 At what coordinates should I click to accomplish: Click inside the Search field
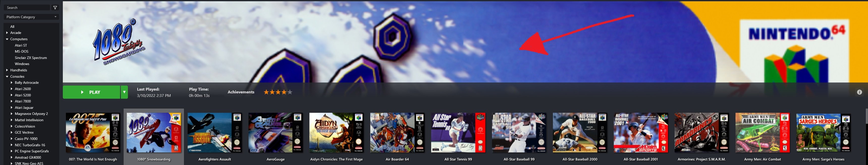[27, 7]
